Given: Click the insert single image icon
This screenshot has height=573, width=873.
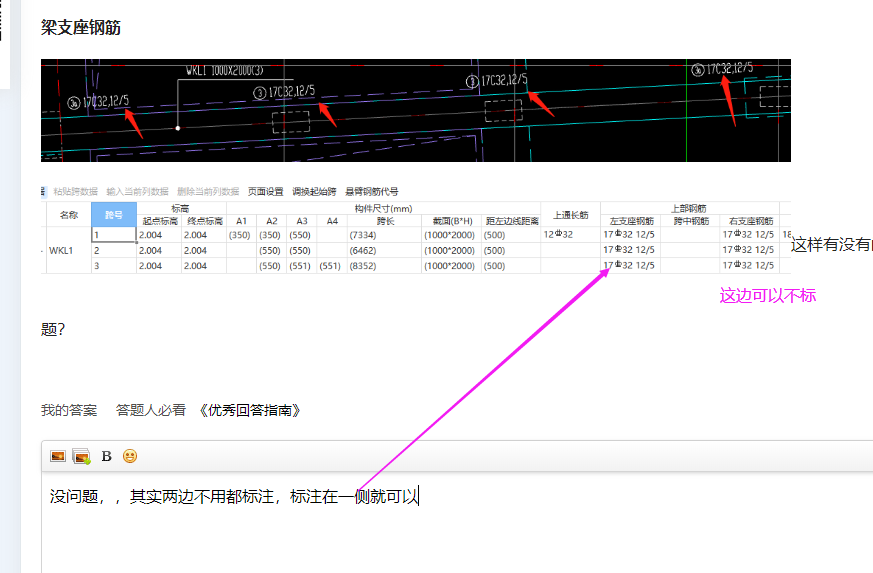Looking at the screenshot, I should point(58,457).
